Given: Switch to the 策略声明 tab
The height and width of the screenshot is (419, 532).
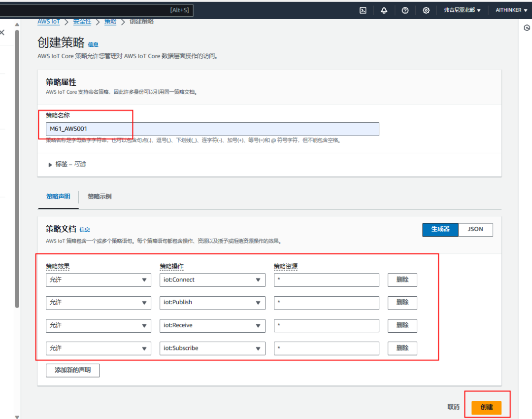Looking at the screenshot, I should tap(58, 197).
